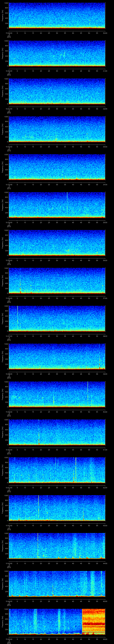Screen dimensions: 114x644
Task: Click the 30:00 end time label under the first panel
Action: [105, 33]
